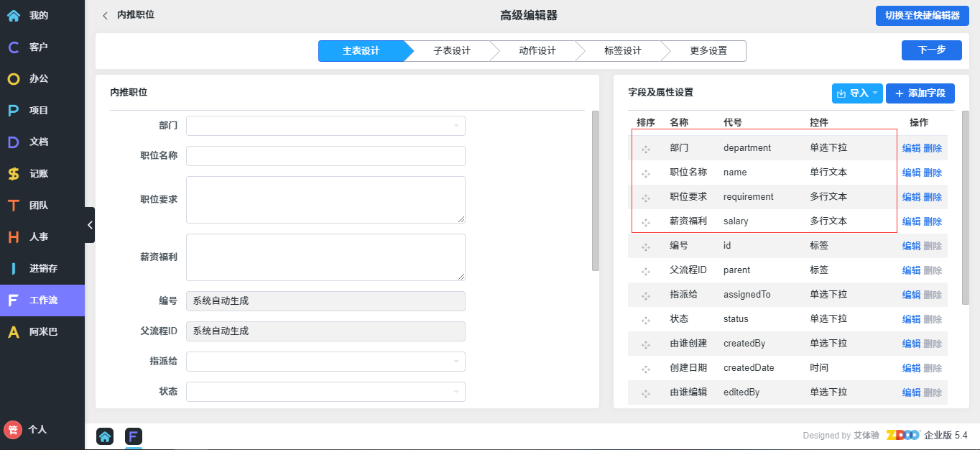The width and height of the screenshot is (980, 450).
Task: Collapse the left sidebar panel
Action: pyautogui.click(x=90, y=225)
